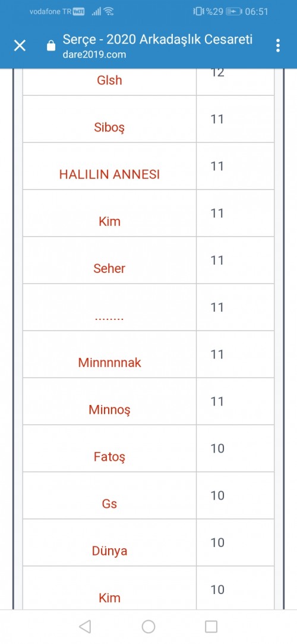Select the HALILIN ANNESI entry
297x644 pixels.
(109, 175)
